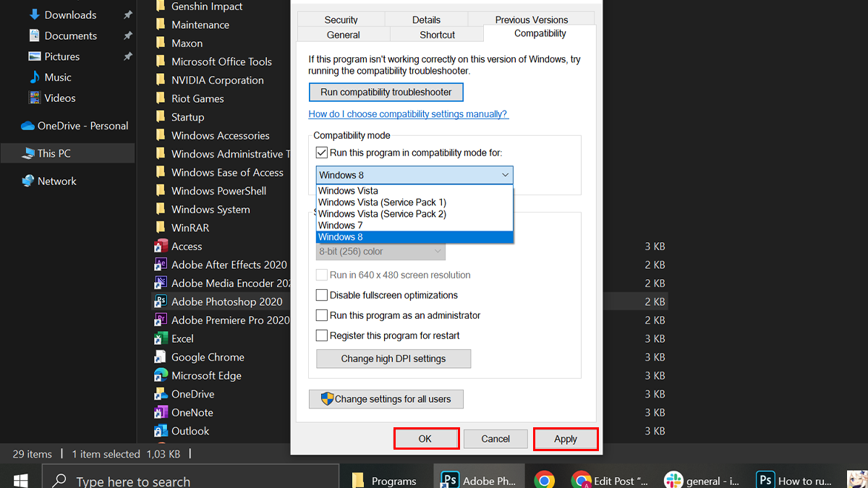
Task: Uncheck Run this program in compatibility mode
Action: (x=322, y=153)
